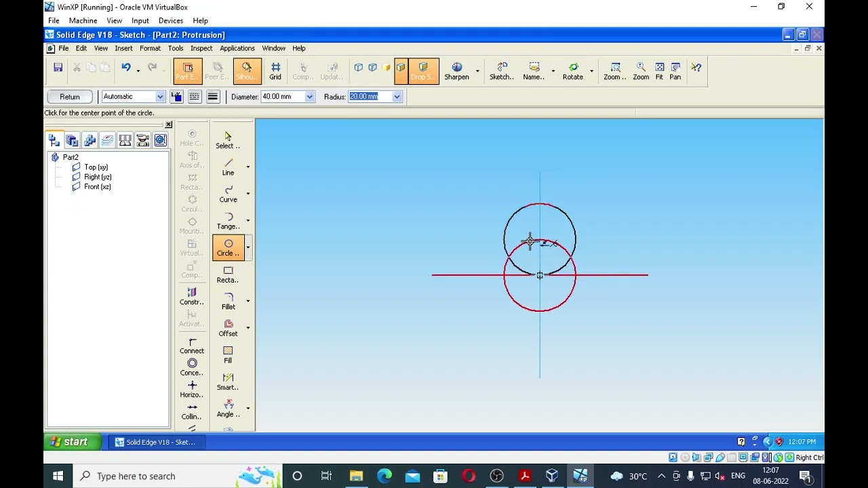The image size is (868, 488).
Task: Open the VirtualBox Devices menu
Action: (171, 20)
